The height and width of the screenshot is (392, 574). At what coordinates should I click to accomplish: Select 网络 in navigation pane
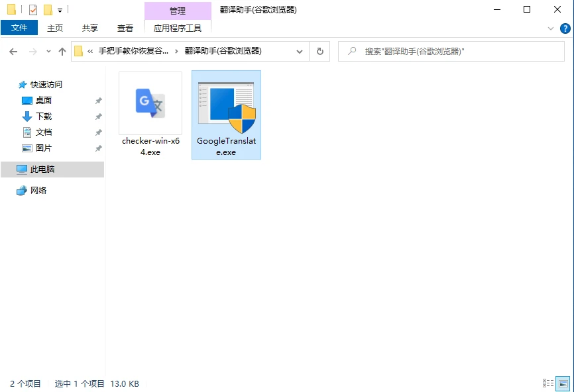click(x=38, y=191)
